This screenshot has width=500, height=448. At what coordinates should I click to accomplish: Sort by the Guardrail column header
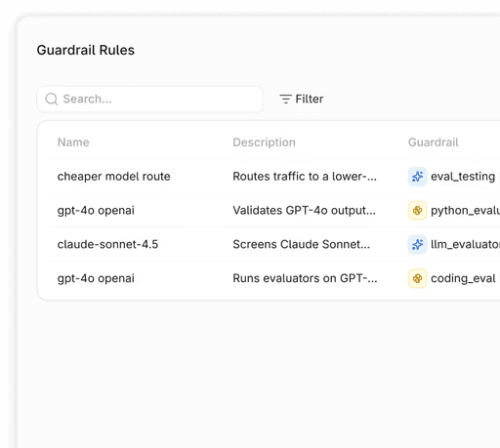coord(434,143)
